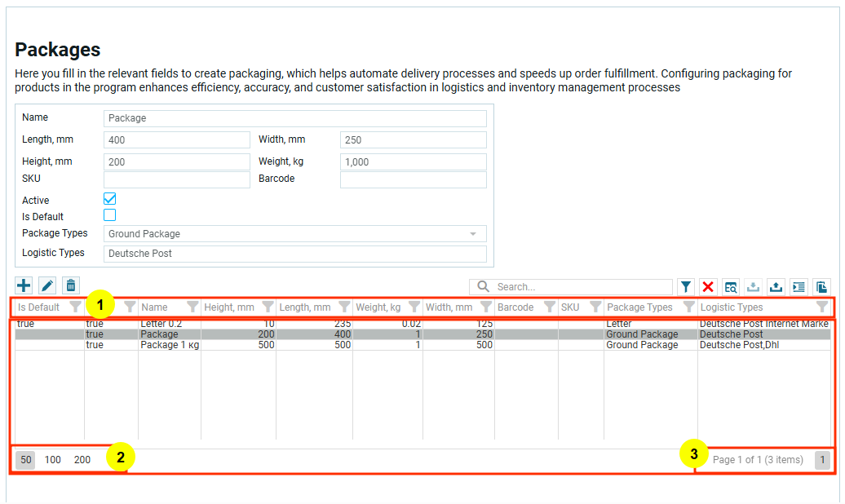Click the blue filter funnel toolbar icon
This screenshot has width=845, height=504.
click(x=686, y=287)
